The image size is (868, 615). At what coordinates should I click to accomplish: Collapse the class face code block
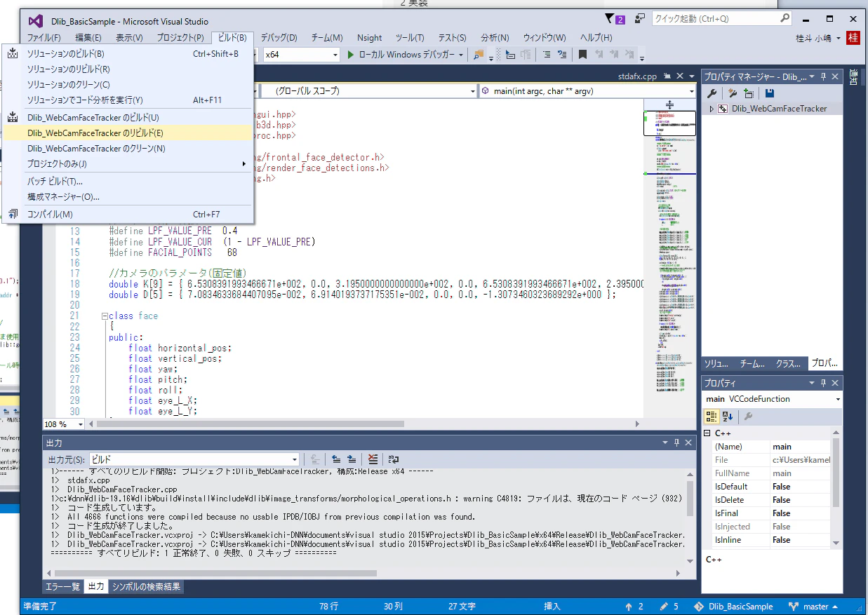(105, 316)
